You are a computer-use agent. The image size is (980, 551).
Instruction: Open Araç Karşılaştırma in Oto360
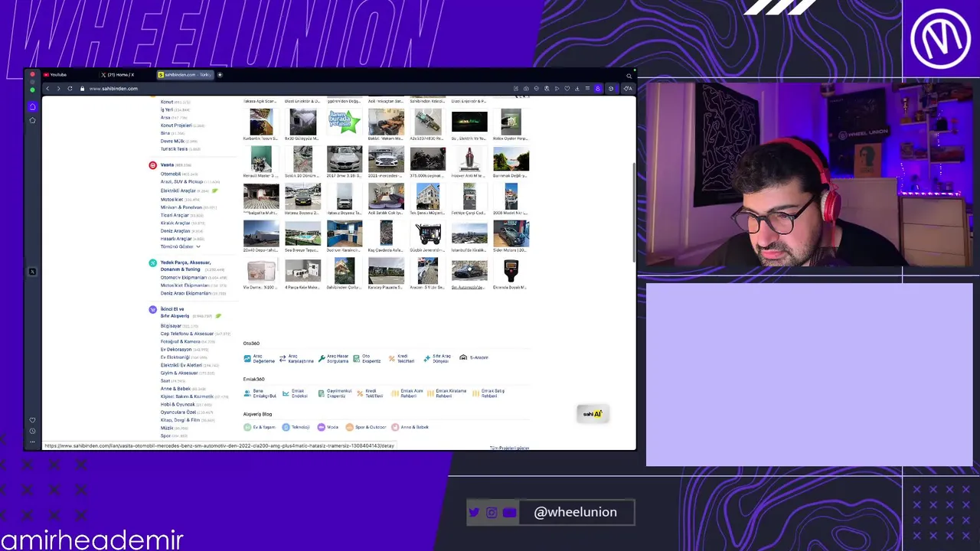[296, 358]
